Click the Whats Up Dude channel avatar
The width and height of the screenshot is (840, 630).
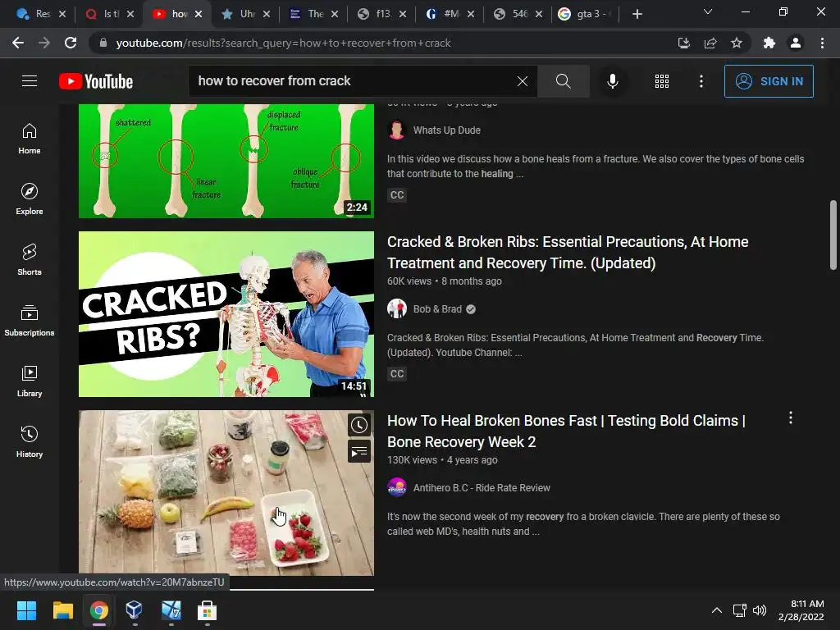397,130
